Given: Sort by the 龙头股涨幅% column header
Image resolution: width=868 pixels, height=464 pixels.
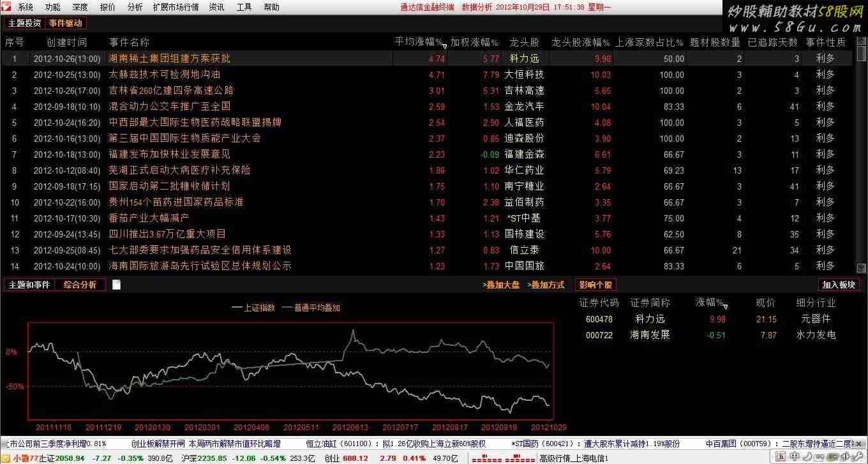Looking at the screenshot, I should tap(581, 42).
